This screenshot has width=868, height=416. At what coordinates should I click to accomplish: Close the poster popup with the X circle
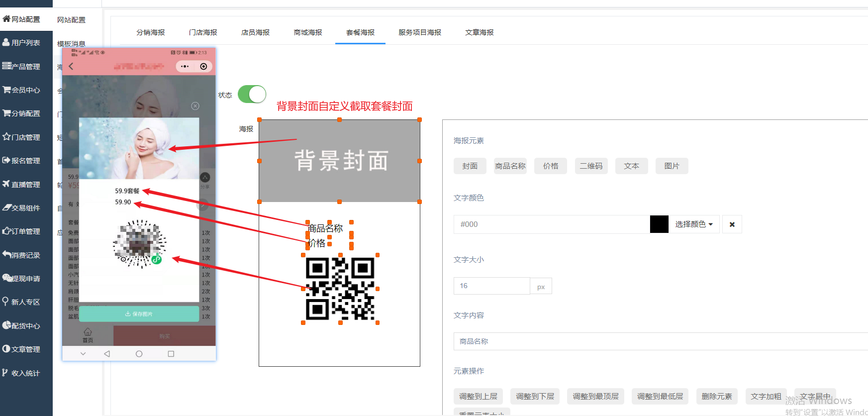pyautogui.click(x=195, y=106)
